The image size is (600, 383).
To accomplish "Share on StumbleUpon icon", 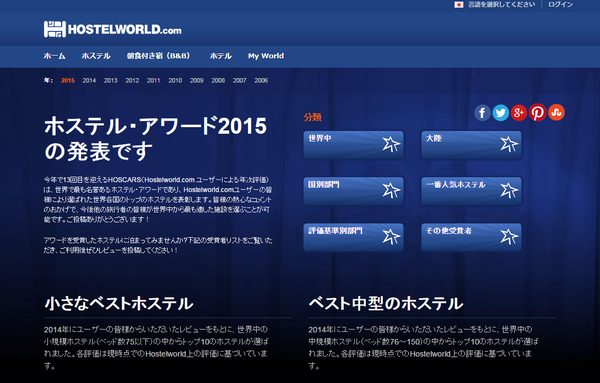I will tap(556, 112).
